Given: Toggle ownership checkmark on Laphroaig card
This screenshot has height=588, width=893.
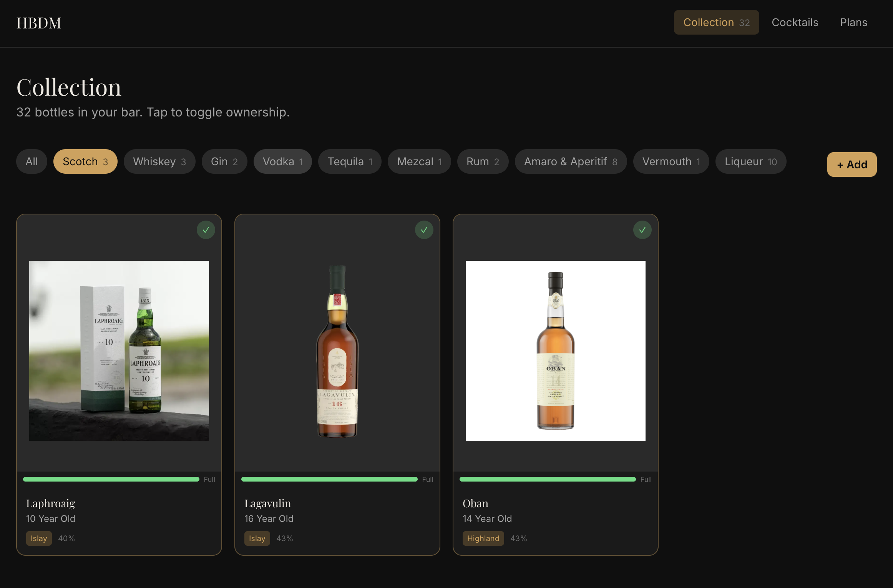Looking at the screenshot, I should point(206,230).
